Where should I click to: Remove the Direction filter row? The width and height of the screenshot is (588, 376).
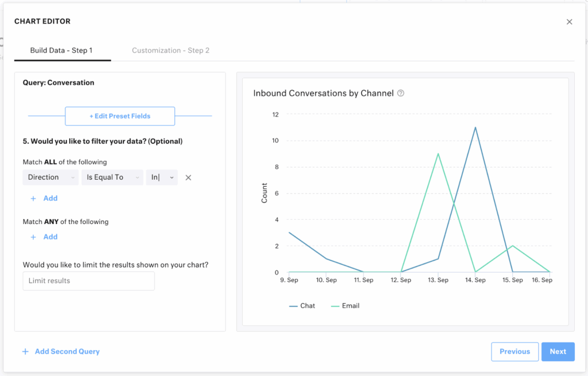tap(188, 177)
